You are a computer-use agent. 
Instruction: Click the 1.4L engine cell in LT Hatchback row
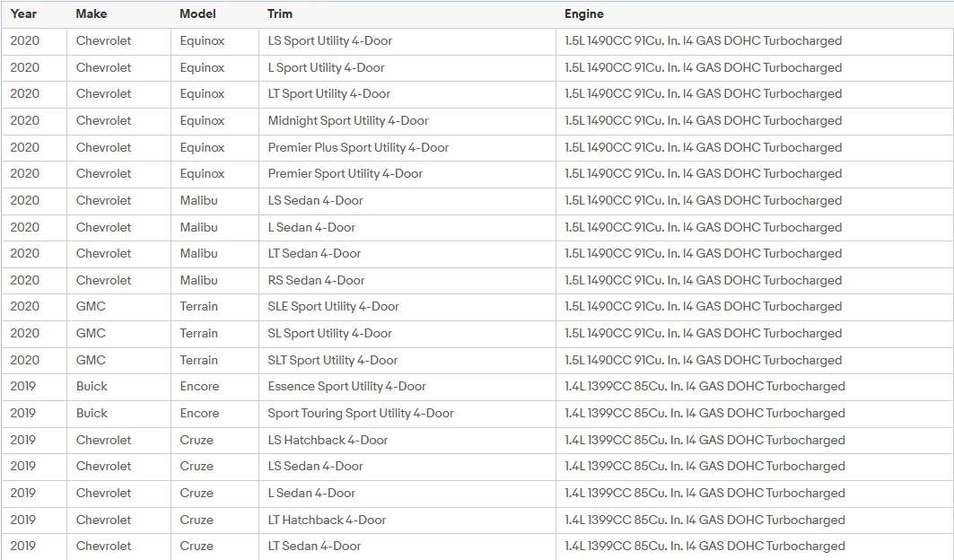click(754, 520)
